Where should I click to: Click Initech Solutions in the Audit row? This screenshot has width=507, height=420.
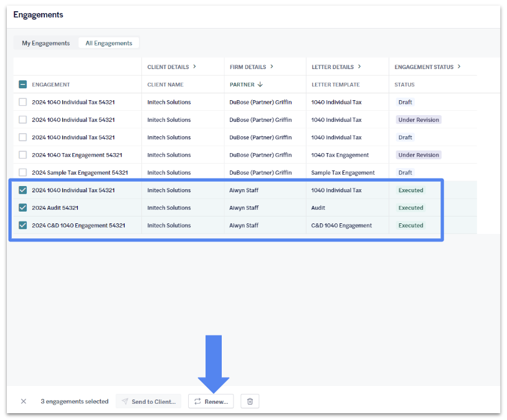[169, 208]
